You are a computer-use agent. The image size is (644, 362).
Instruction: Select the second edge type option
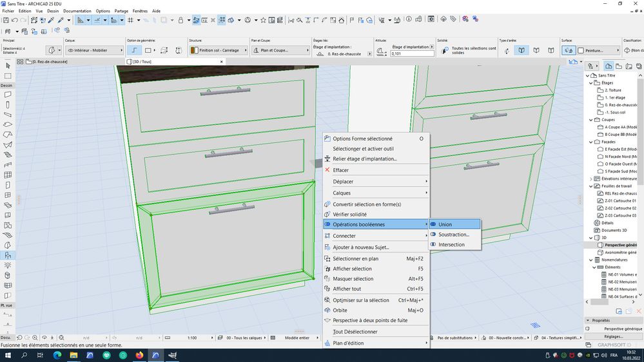coord(522,50)
